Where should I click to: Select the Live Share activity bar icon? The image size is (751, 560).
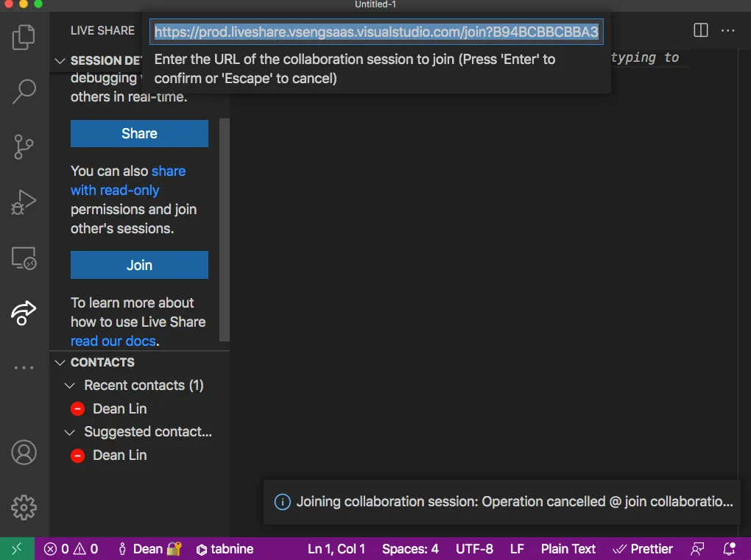coord(24,313)
